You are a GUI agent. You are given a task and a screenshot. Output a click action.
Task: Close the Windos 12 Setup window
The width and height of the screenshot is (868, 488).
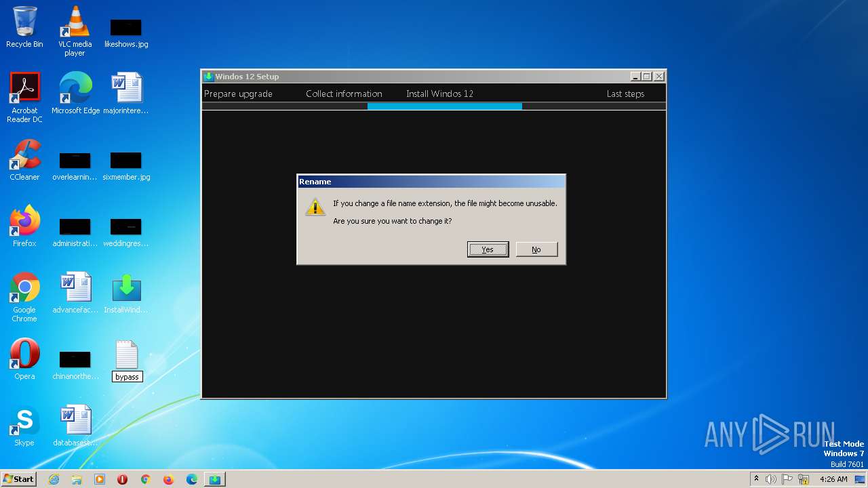[658, 77]
